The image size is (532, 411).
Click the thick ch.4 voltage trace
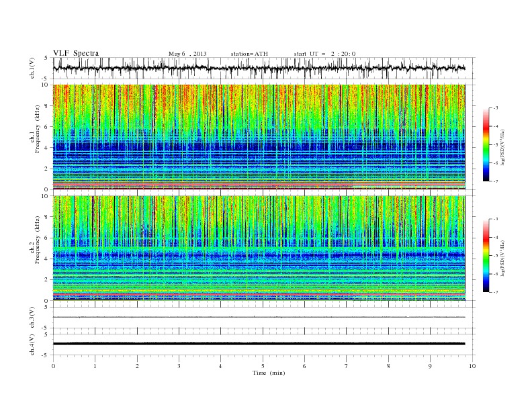tap(259, 344)
